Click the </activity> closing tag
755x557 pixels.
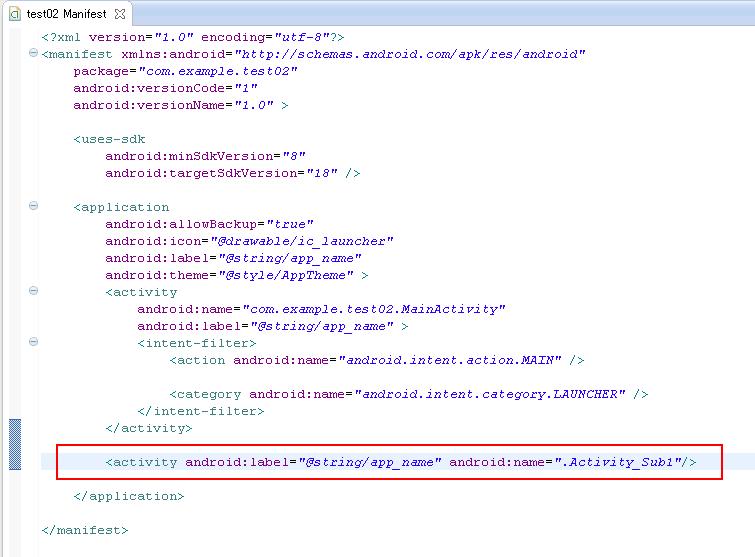point(149,428)
